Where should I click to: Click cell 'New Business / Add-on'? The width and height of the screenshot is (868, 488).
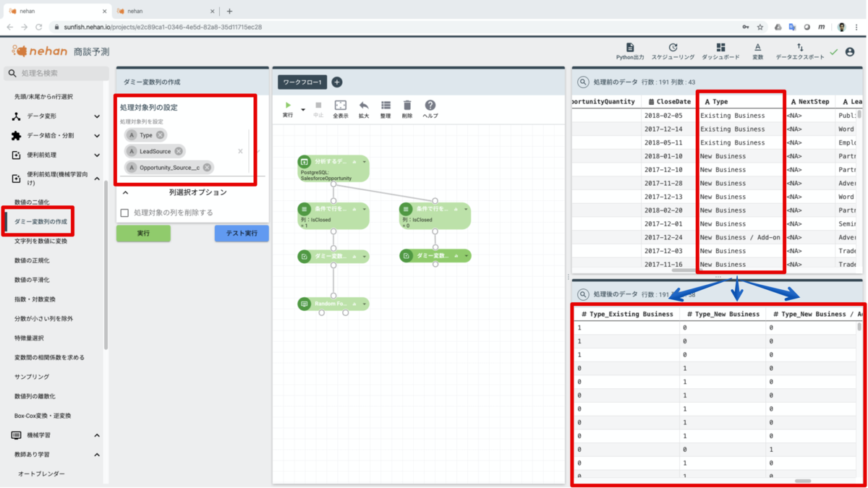(x=740, y=237)
